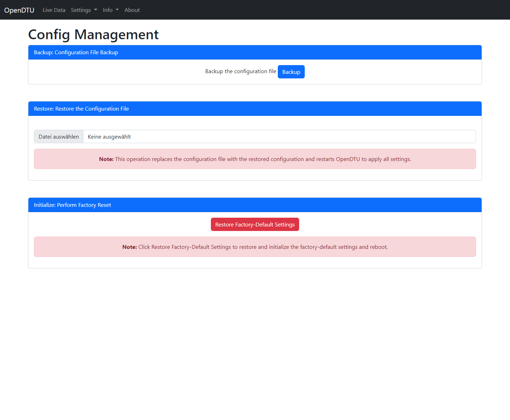Click the 'Initialize: Perform Factory Reset' header
This screenshot has height=420, width=510.
[73, 205]
